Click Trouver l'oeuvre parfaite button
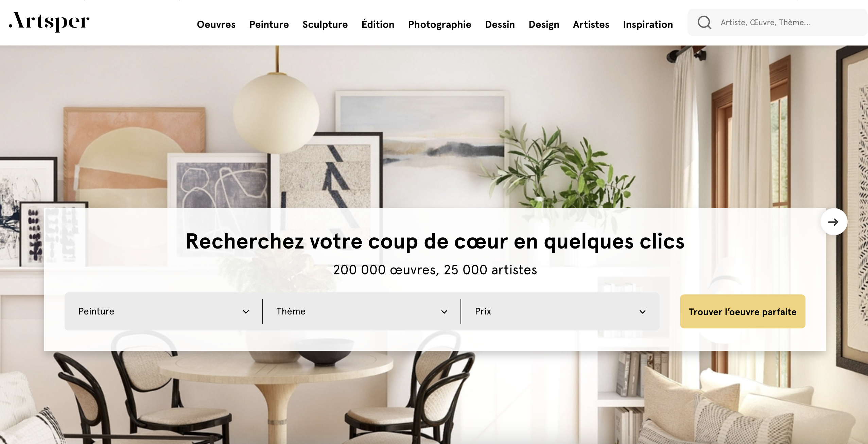868x444 pixels. coord(743,311)
